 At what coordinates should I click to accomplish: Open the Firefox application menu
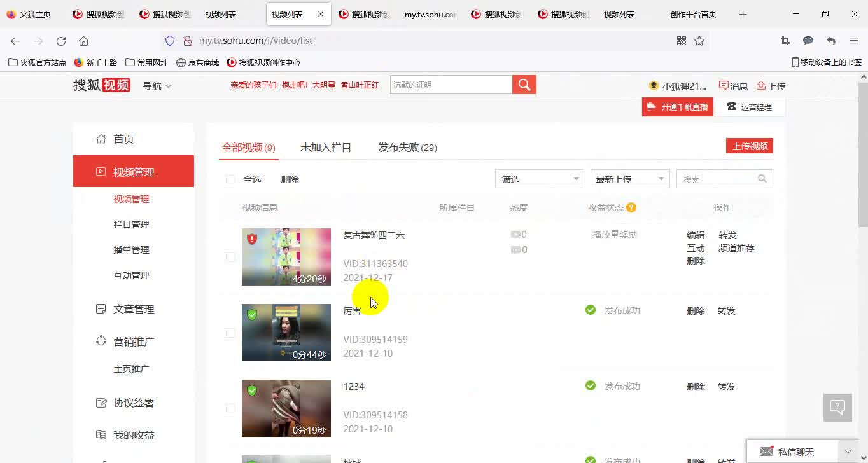854,41
